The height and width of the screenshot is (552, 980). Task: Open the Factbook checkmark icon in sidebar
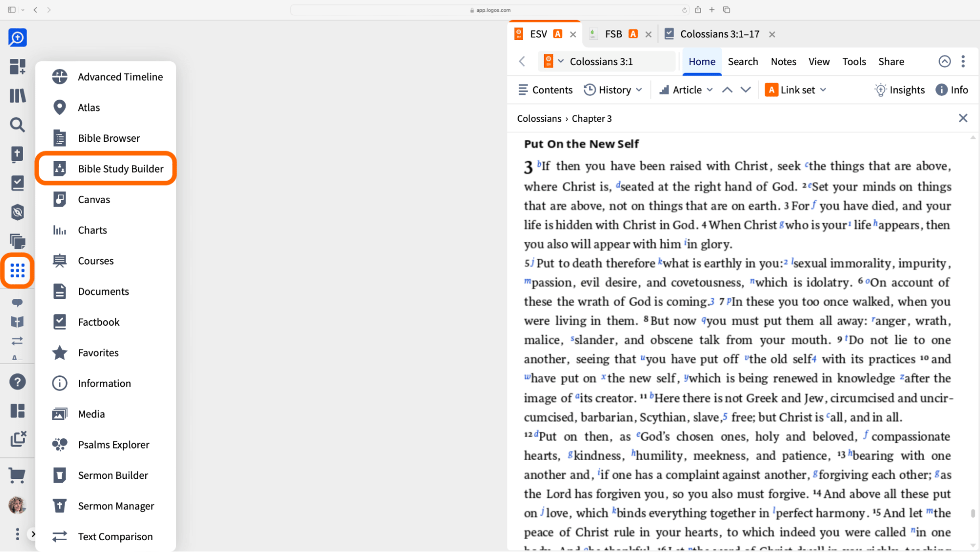click(x=17, y=183)
